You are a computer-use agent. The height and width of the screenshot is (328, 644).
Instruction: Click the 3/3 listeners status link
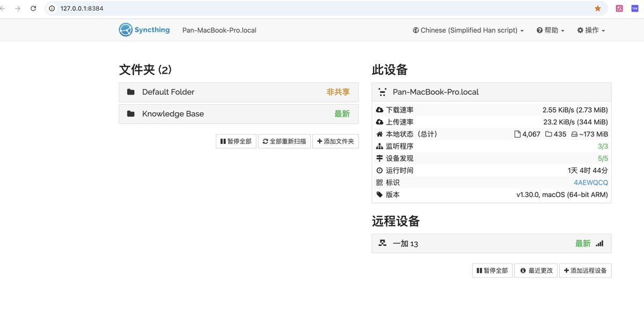603,146
